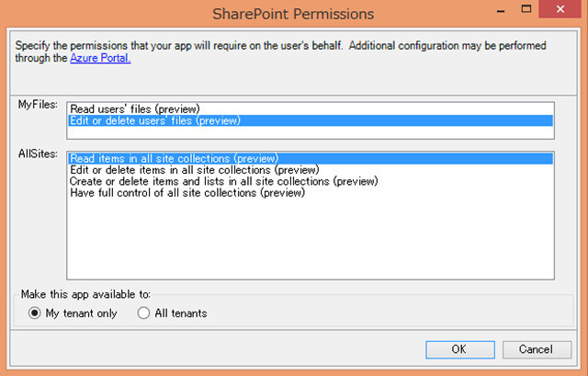Click the "My tenant only" label text
This screenshot has width=588, height=376.
pyautogui.click(x=83, y=313)
